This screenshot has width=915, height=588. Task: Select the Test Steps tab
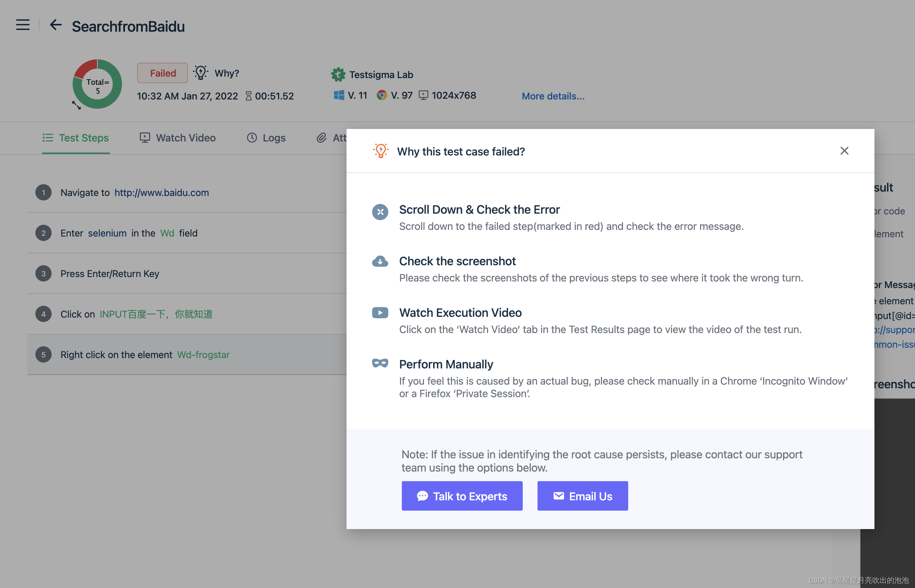click(76, 138)
